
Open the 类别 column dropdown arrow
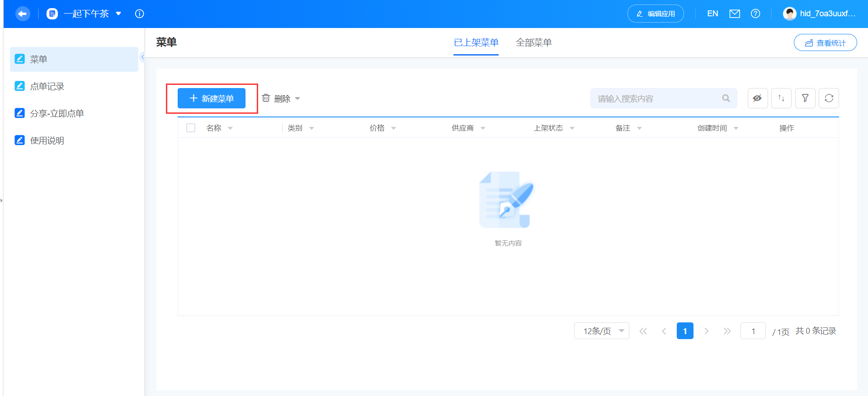pyautogui.click(x=311, y=128)
